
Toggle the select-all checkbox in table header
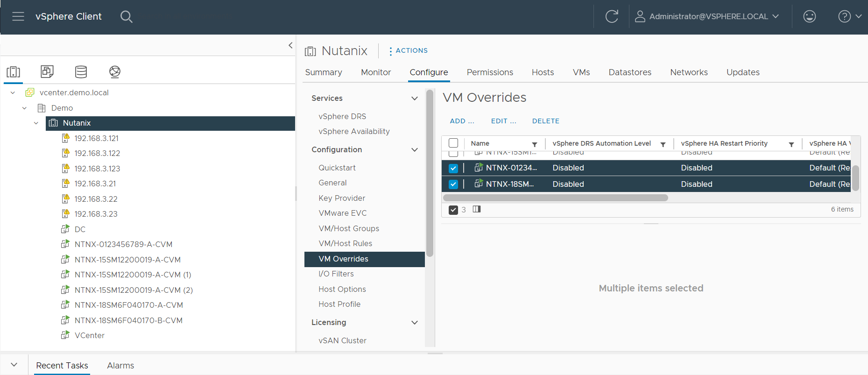(x=453, y=143)
